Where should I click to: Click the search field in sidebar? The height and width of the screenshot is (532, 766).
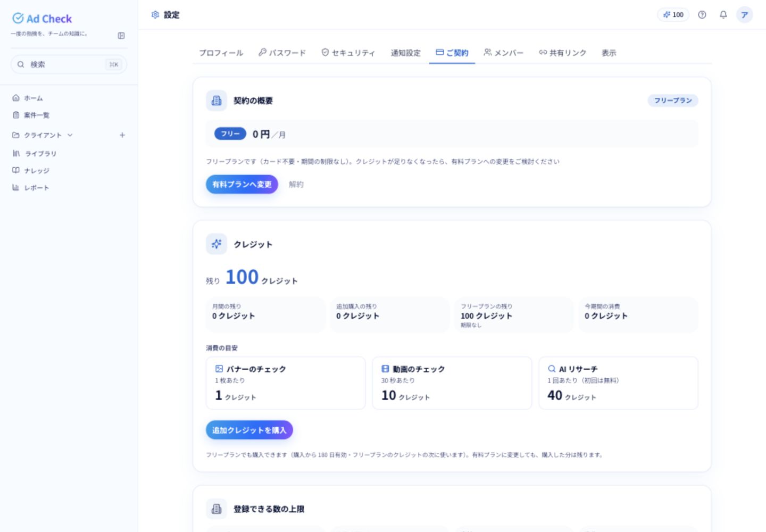(x=69, y=64)
